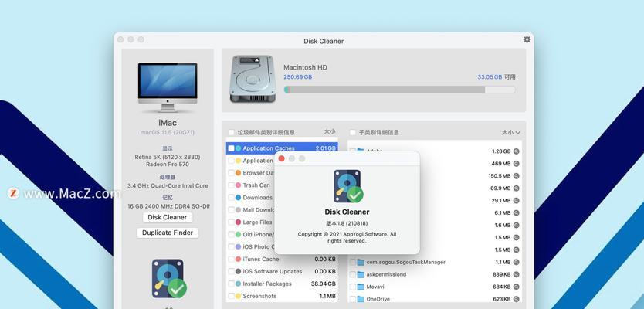Viewport: 644px width, 309px height.
Task: Click the askpermissiond folder icon
Action: 361,274
